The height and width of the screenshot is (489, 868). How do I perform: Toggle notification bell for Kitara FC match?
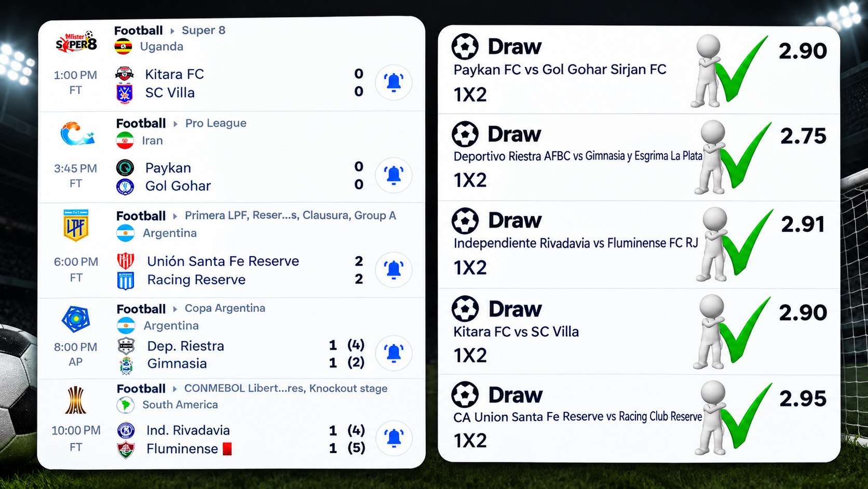coord(394,83)
